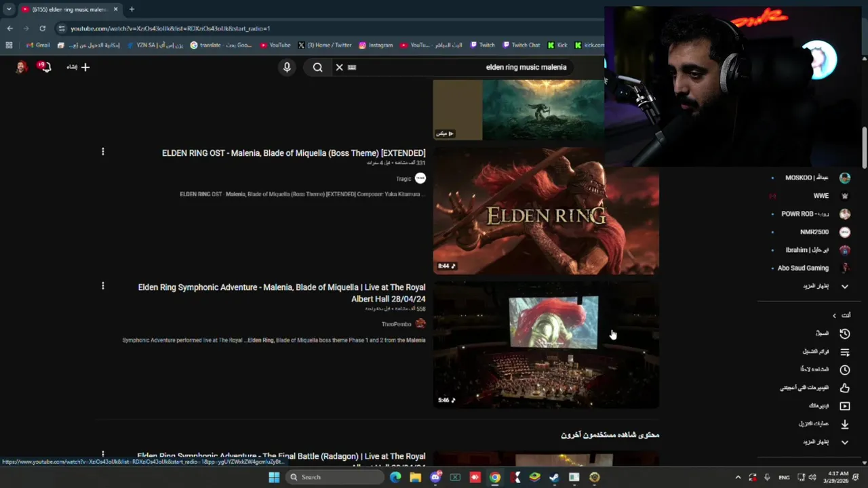The image size is (868, 488).
Task: Open the translate Google bookmark
Action: click(221, 45)
